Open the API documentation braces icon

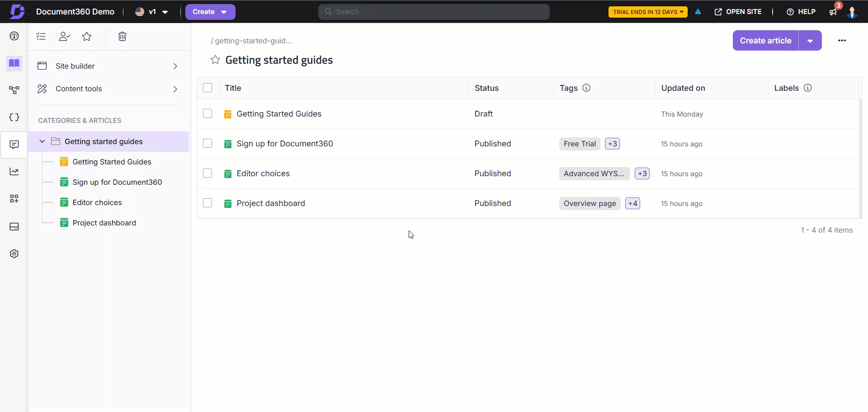[x=14, y=117]
